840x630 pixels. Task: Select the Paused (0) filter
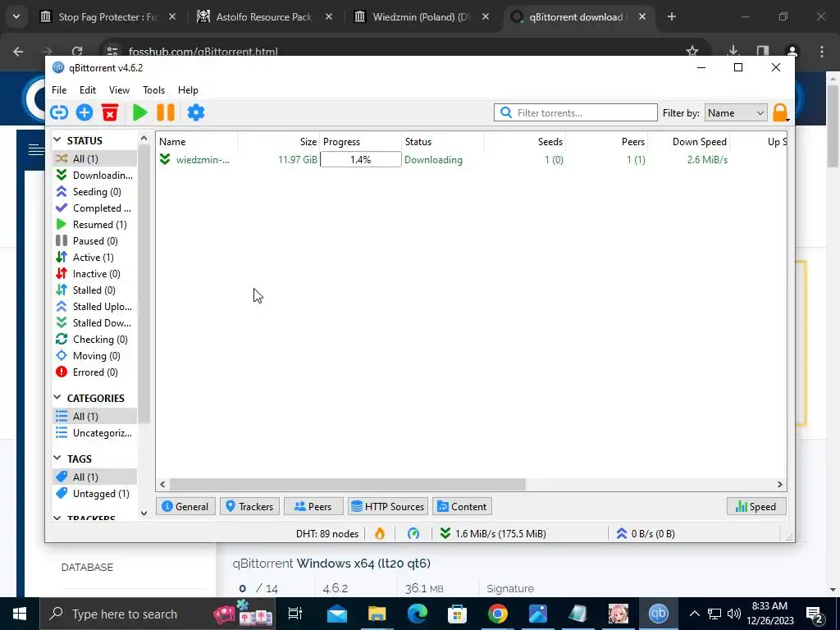coord(95,241)
